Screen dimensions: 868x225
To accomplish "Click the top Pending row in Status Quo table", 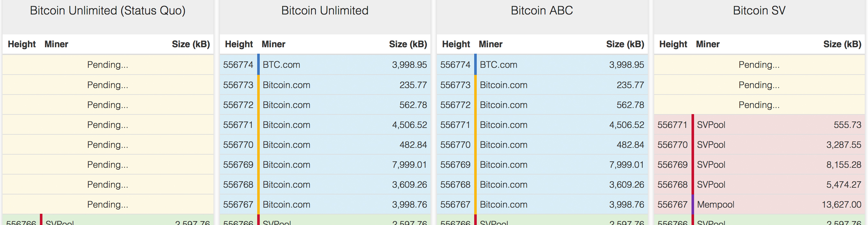I will point(107,65).
